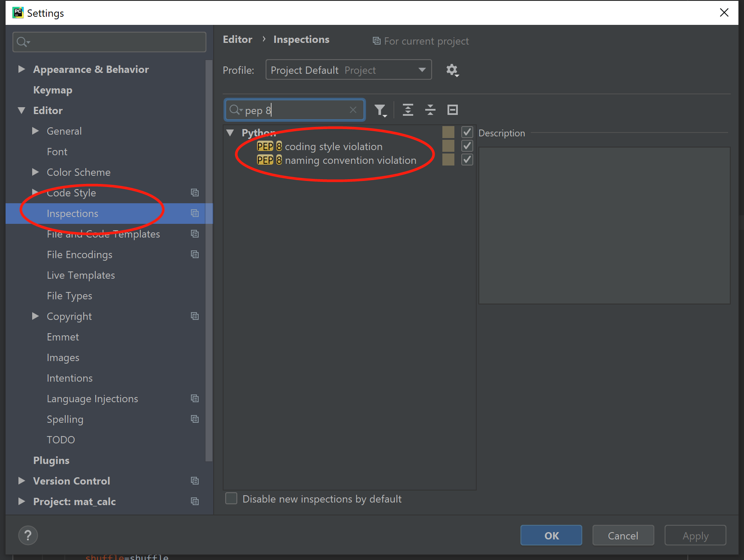This screenshot has height=560, width=744.
Task: Select File Encodings in the settings tree
Action: coord(79,255)
